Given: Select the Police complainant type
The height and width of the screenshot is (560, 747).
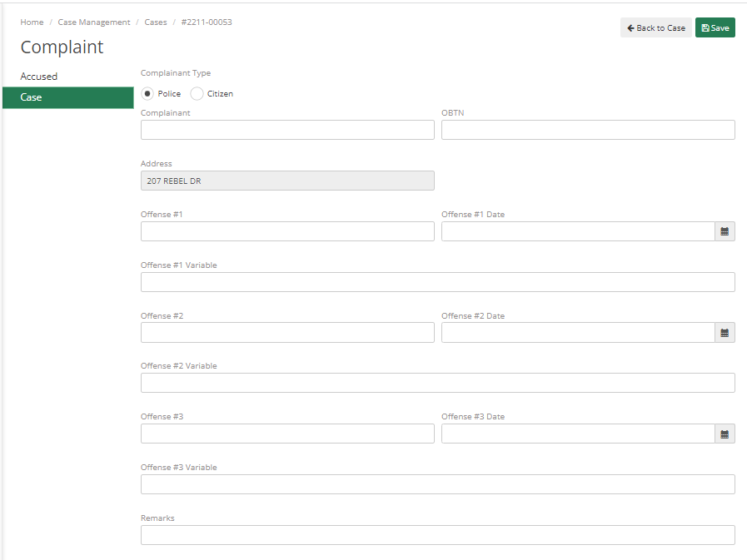Looking at the screenshot, I should point(147,94).
